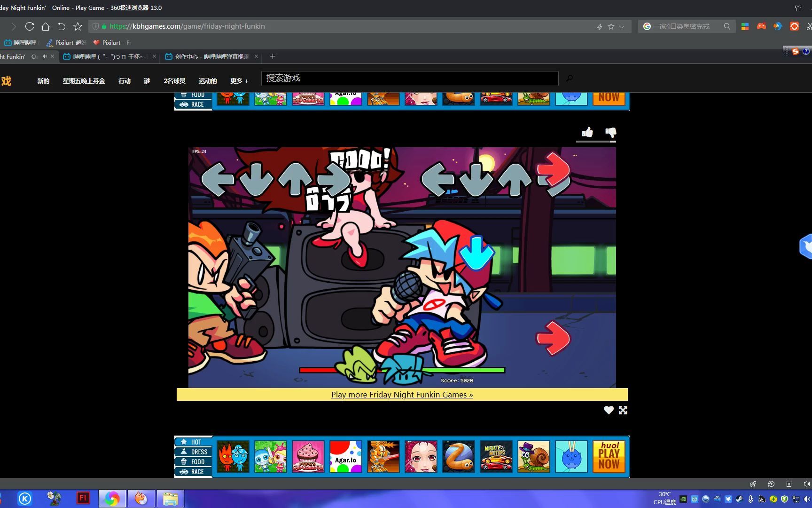Viewport: 812px width, 508px height.
Task: Click PLAY NOW button in bottom banner
Action: pyautogui.click(x=609, y=456)
